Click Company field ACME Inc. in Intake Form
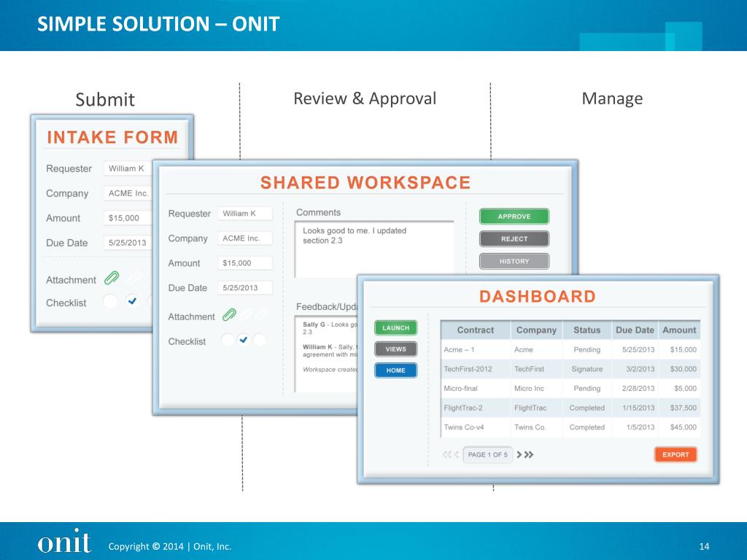The width and height of the screenshot is (747, 560). click(x=128, y=193)
